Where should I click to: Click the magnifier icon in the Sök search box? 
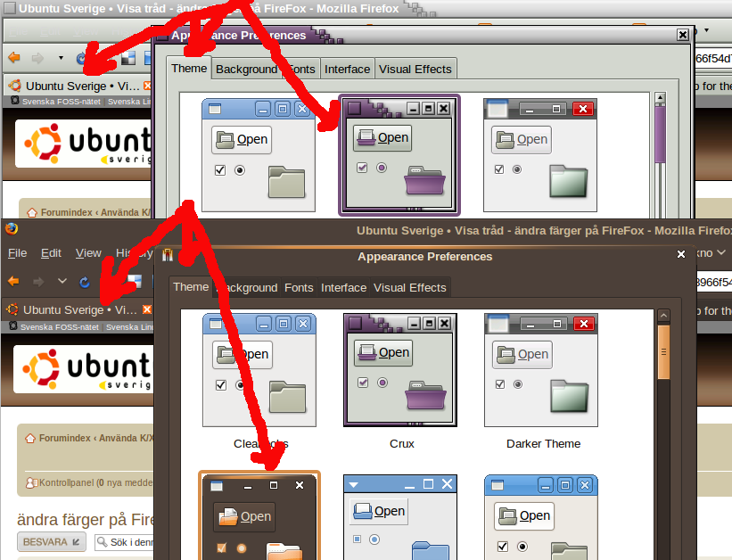coord(102,542)
